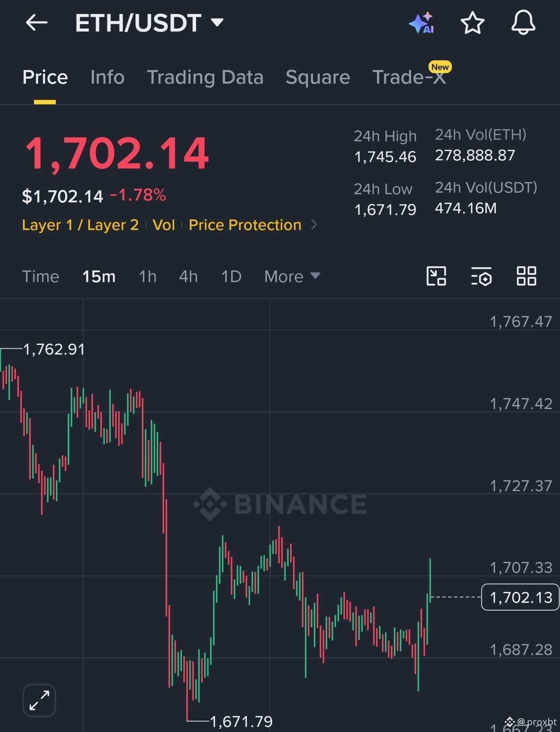
Task: Tap the back arrow icon
Action: (x=37, y=23)
